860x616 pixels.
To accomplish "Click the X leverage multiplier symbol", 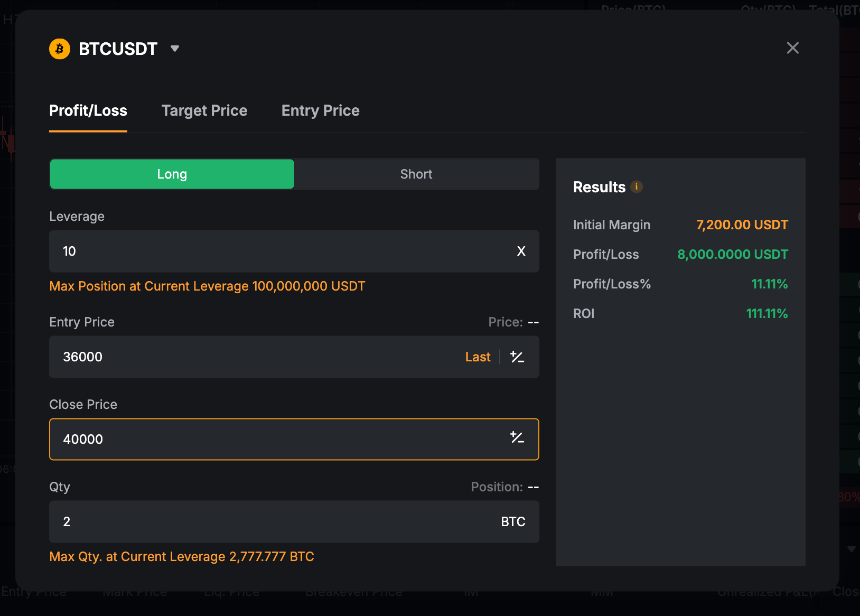I will (x=521, y=251).
